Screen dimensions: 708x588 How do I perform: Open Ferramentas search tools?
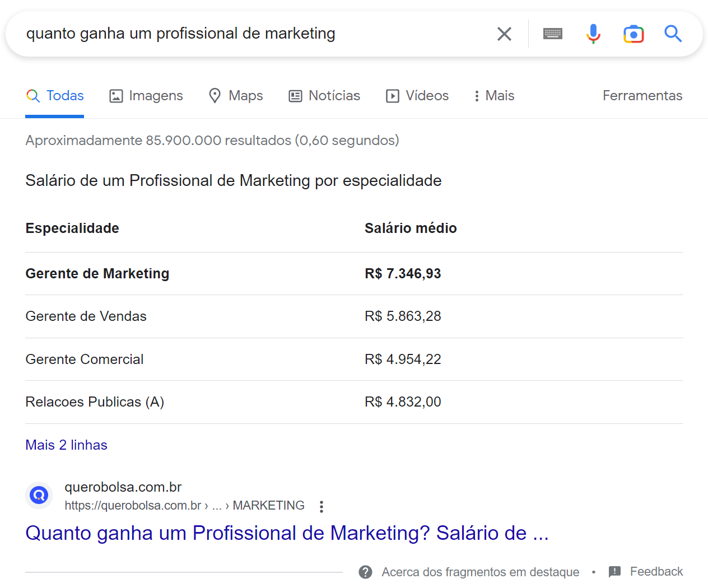[x=642, y=96]
